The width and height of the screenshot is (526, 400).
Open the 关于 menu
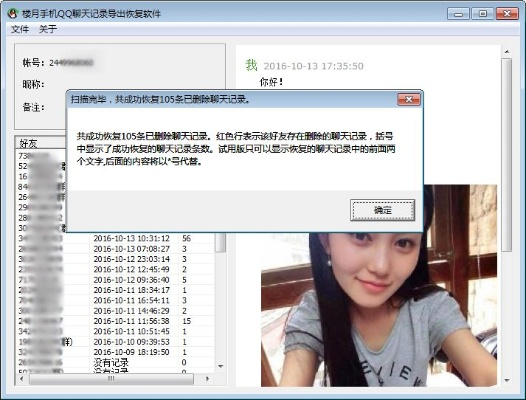(x=48, y=29)
